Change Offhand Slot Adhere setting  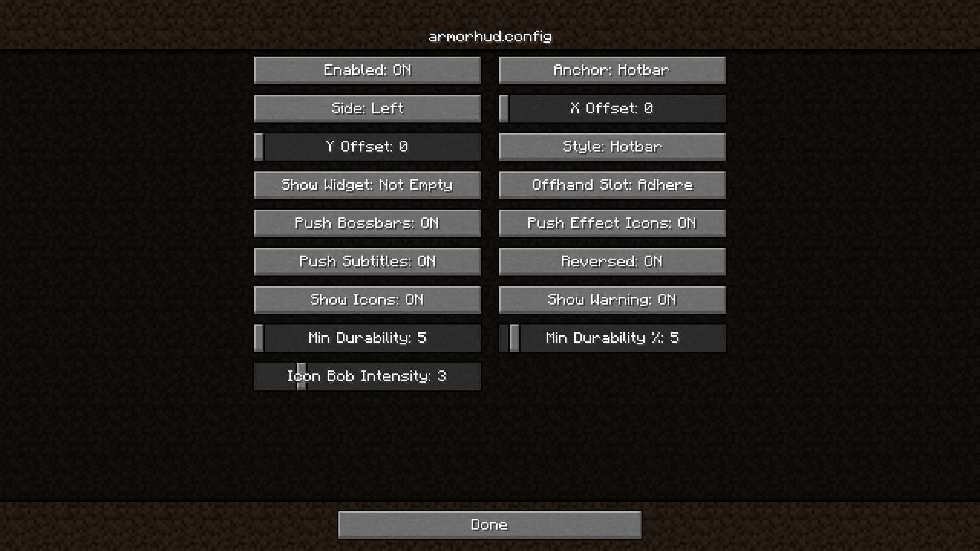612,184
